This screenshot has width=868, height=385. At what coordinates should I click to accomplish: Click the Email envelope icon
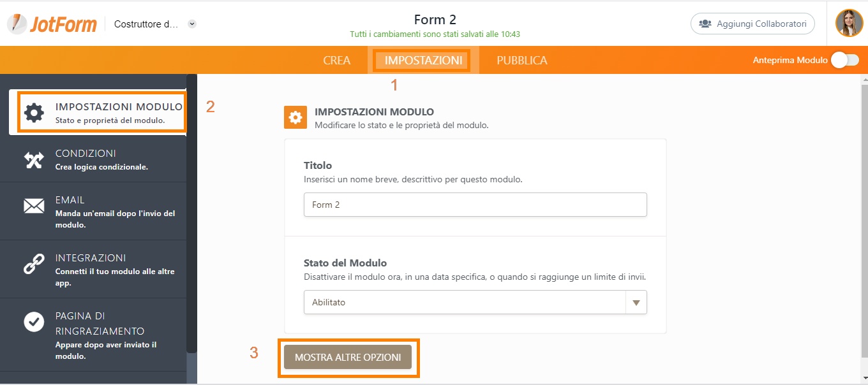click(34, 206)
